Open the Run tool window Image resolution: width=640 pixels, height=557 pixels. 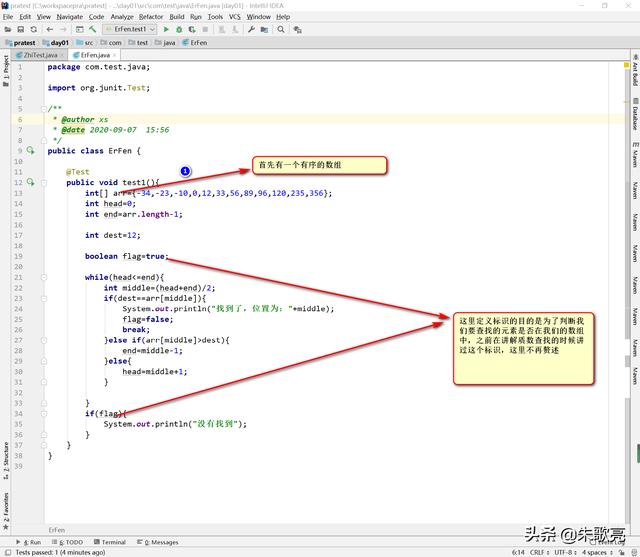click(29, 542)
